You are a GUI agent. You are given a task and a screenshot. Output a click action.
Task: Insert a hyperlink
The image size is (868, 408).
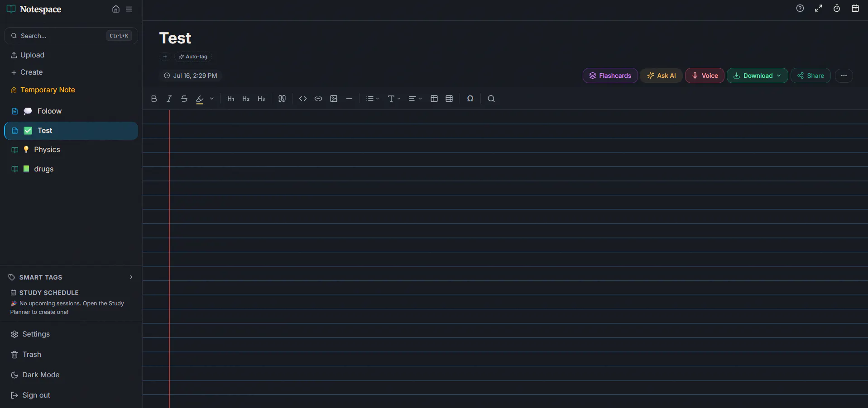pos(318,99)
